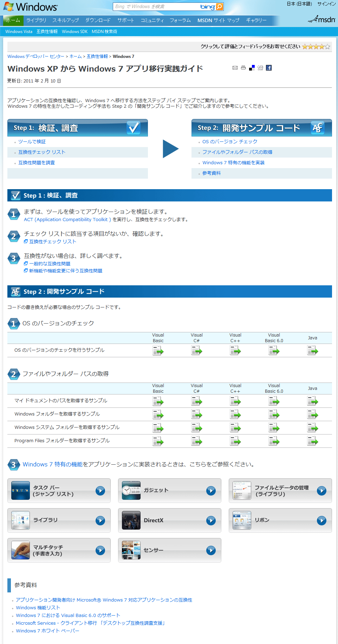
Task: Open the Windows SDK sub-navigation item
Action: pos(74,32)
